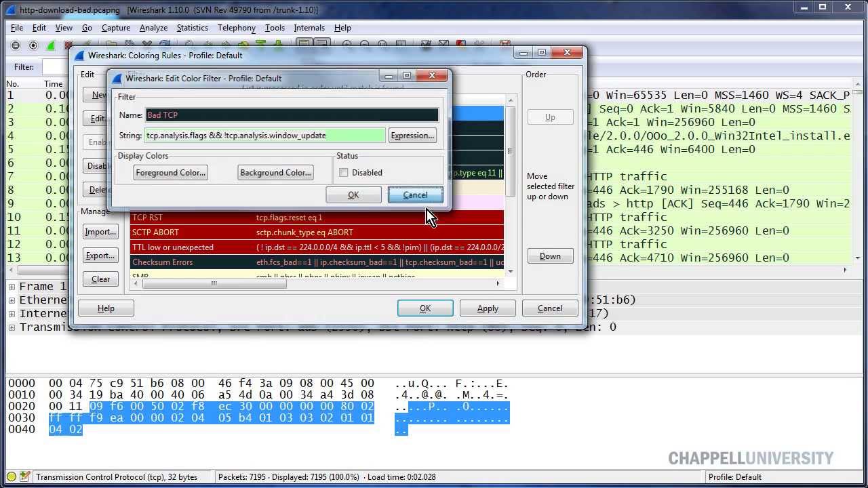Click packet list scroll-right arrow
Screen dimensions: 868x488
tap(845, 270)
